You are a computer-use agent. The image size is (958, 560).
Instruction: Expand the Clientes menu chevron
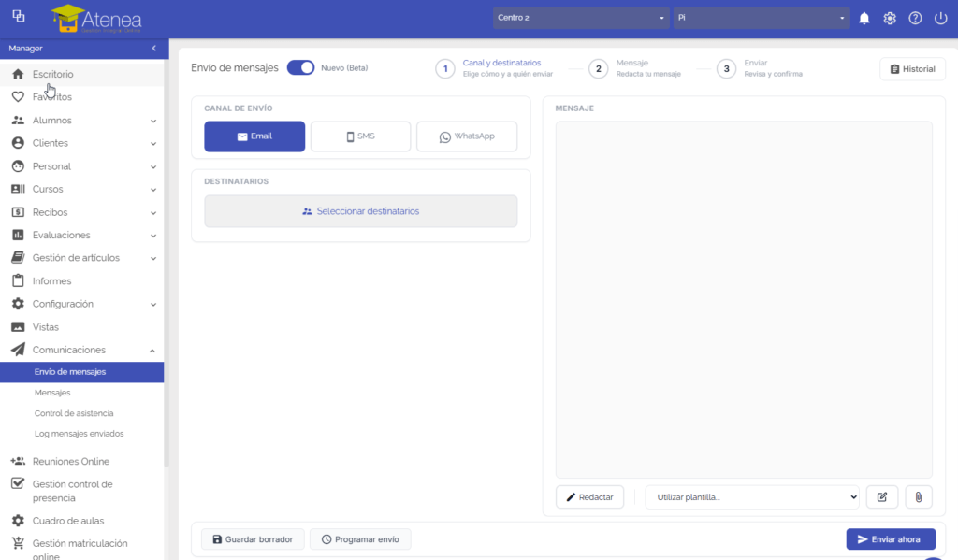tap(153, 144)
